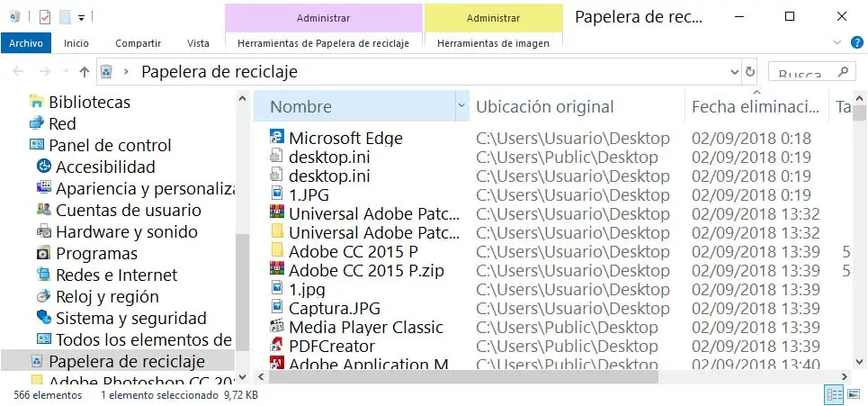Screen dimensions: 868x406
Task: Click the Programas icon
Action: coord(44,253)
